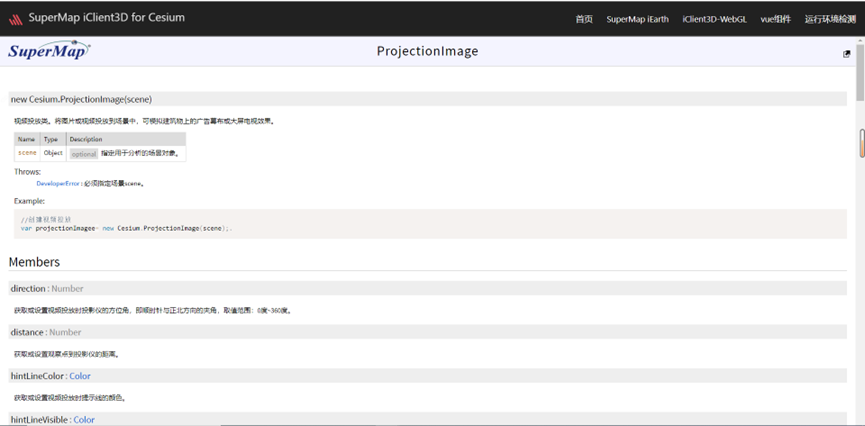Open the 首页 menu item
Viewport: 865px width, 426px height.
point(584,19)
